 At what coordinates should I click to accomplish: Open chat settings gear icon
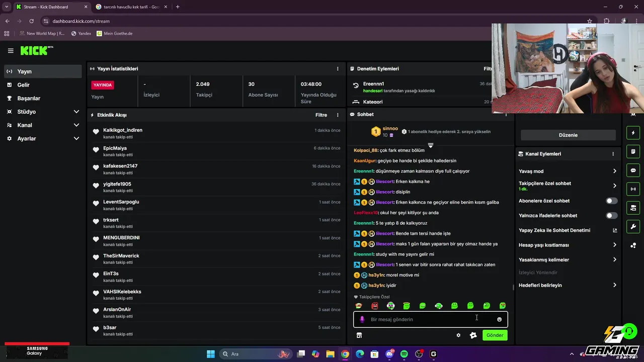tap(458, 335)
